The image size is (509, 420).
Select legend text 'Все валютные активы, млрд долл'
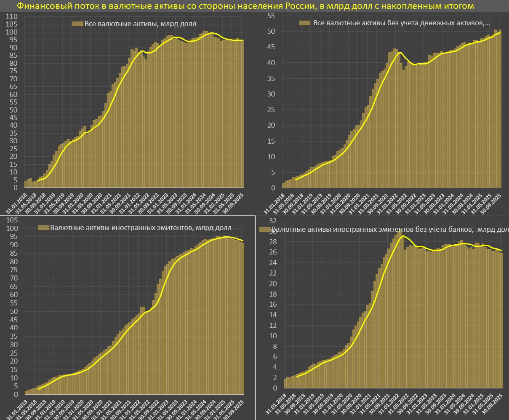pos(140,24)
